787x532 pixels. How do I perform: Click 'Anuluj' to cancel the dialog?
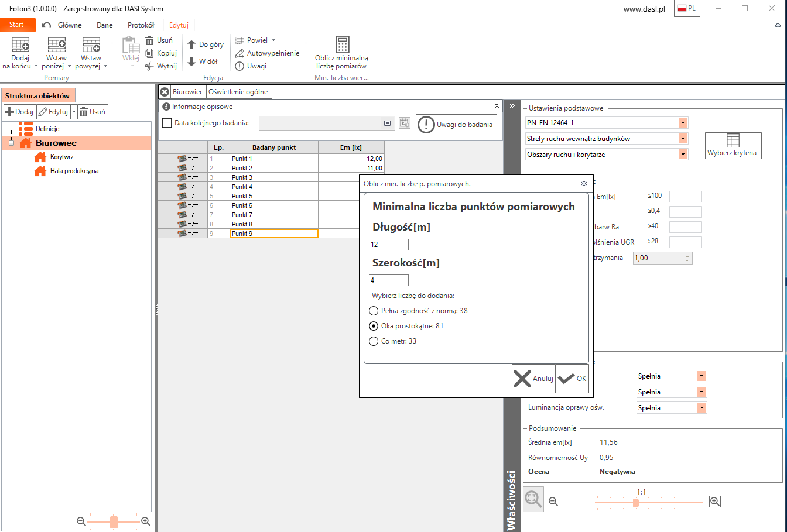coord(533,379)
